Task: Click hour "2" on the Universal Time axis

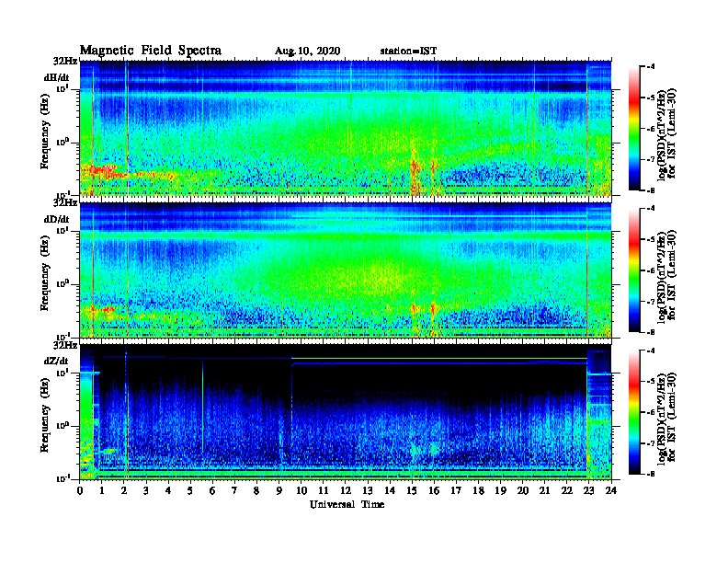Action: click(124, 490)
